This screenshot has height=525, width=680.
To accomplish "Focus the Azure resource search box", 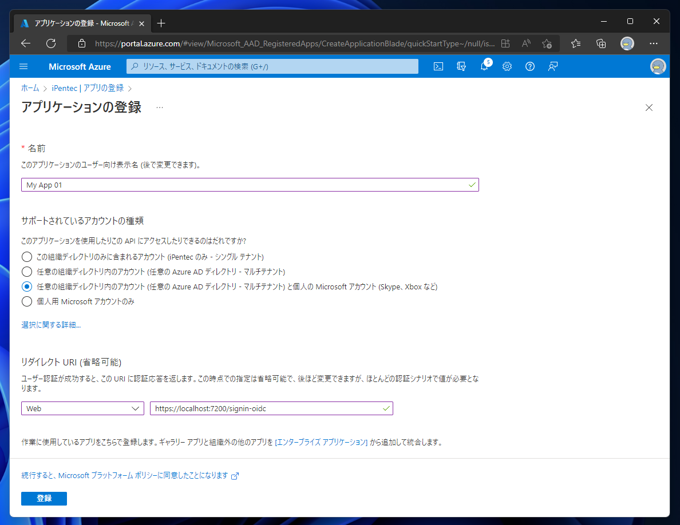I will coord(272,66).
